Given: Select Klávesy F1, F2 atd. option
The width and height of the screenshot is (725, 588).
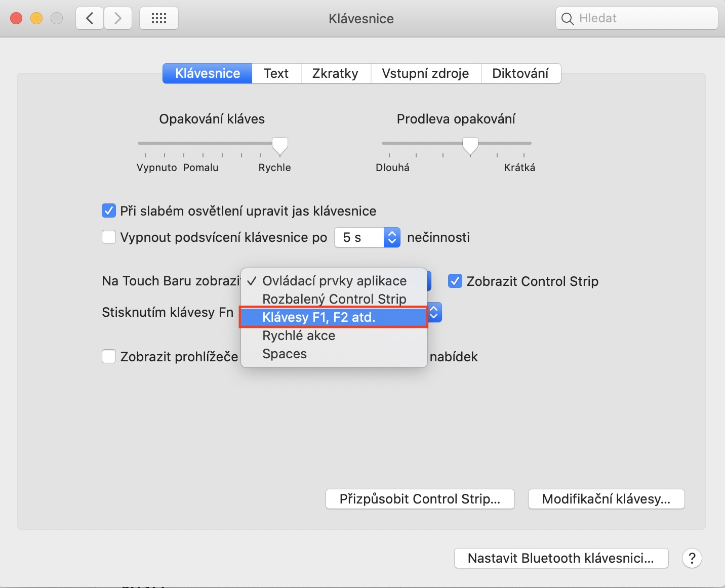Looking at the screenshot, I should coord(334,317).
